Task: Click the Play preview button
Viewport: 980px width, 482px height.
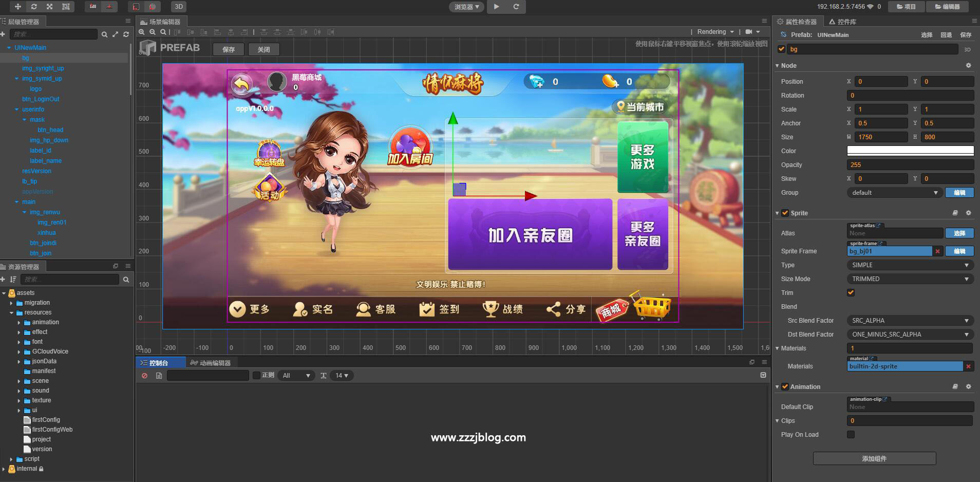Action: click(495, 7)
